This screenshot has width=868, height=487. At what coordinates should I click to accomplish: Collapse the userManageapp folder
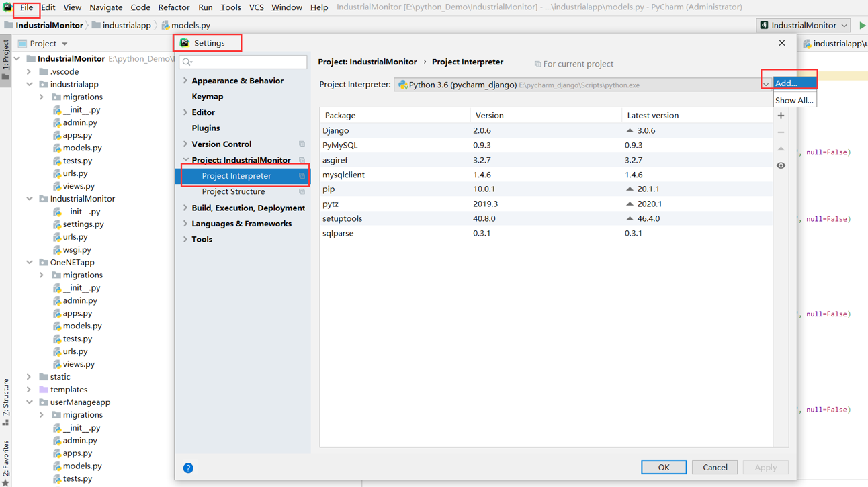[29, 402]
